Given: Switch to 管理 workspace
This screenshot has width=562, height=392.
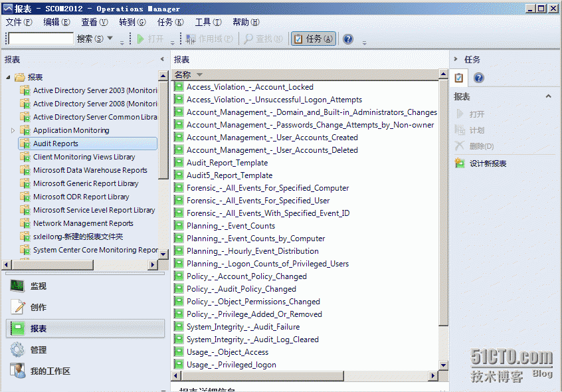Looking at the screenshot, I should (x=85, y=349).
